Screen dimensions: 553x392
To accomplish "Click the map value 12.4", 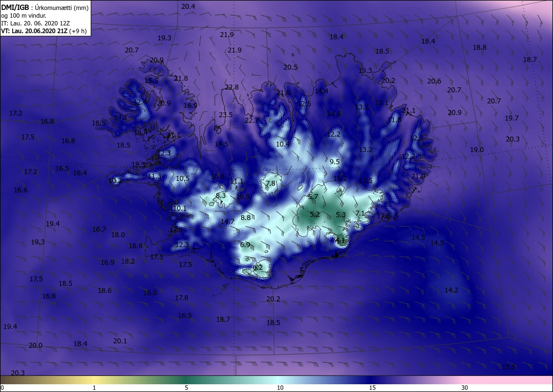I will (x=140, y=102).
